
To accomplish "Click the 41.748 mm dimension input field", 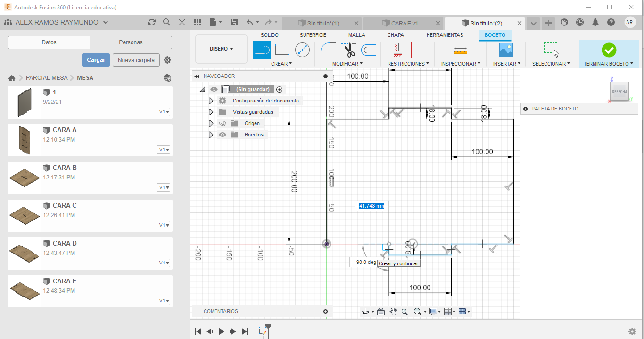I will pyautogui.click(x=372, y=206).
